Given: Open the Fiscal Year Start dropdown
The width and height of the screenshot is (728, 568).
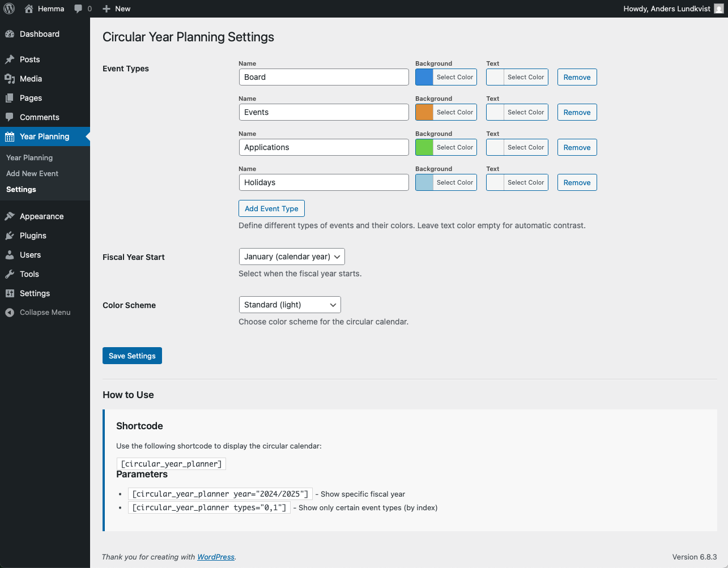Looking at the screenshot, I should click(x=291, y=256).
